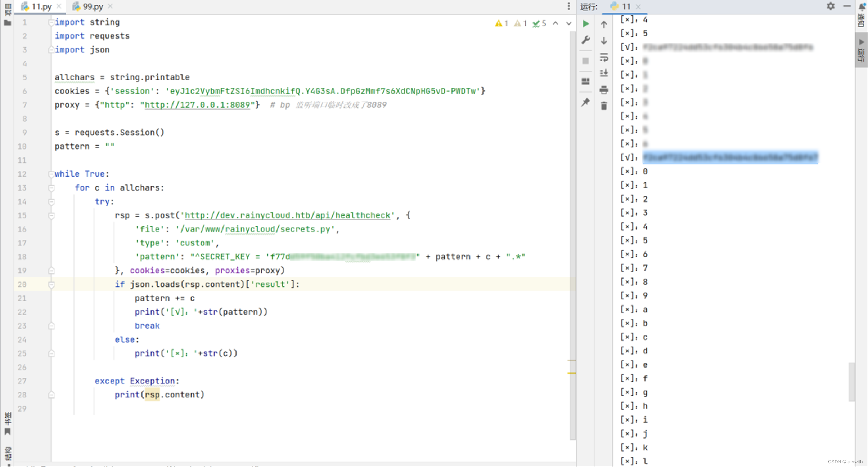Screen dimensions: 868x467
Task: Open Project tool window in left sidebar
Action: pos(8,14)
